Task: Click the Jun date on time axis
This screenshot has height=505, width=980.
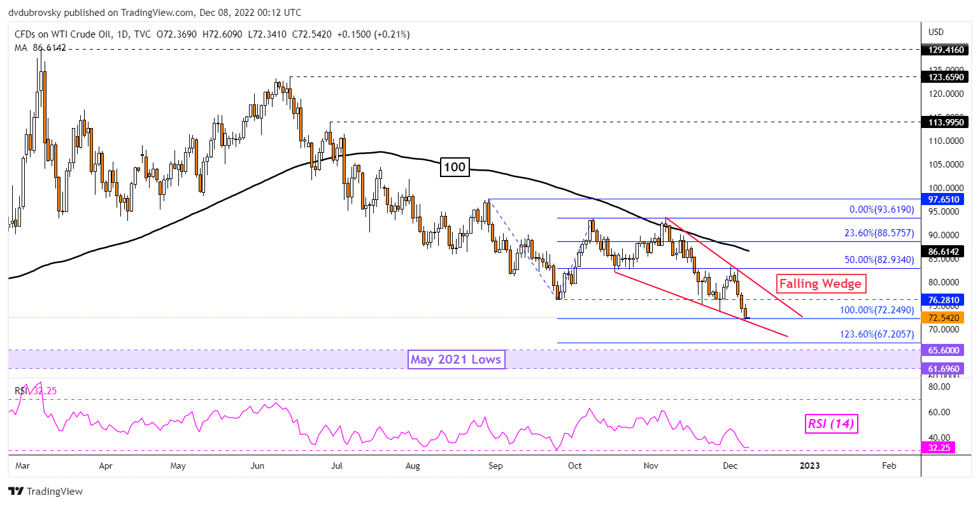Action: click(x=257, y=466)
